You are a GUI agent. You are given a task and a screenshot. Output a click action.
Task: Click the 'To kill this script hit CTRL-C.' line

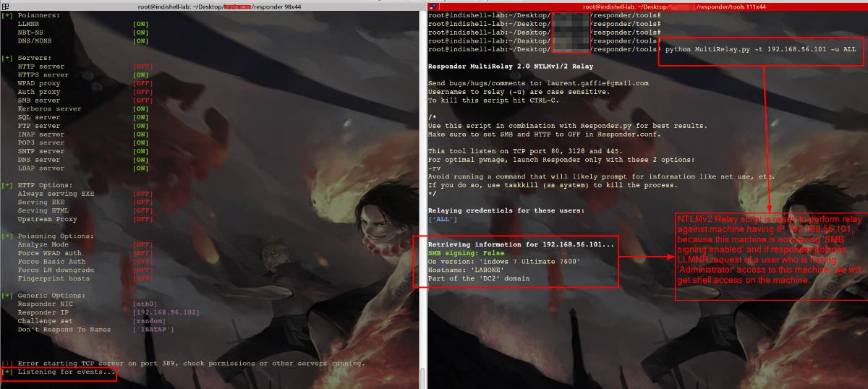click(x=493, y=101)
